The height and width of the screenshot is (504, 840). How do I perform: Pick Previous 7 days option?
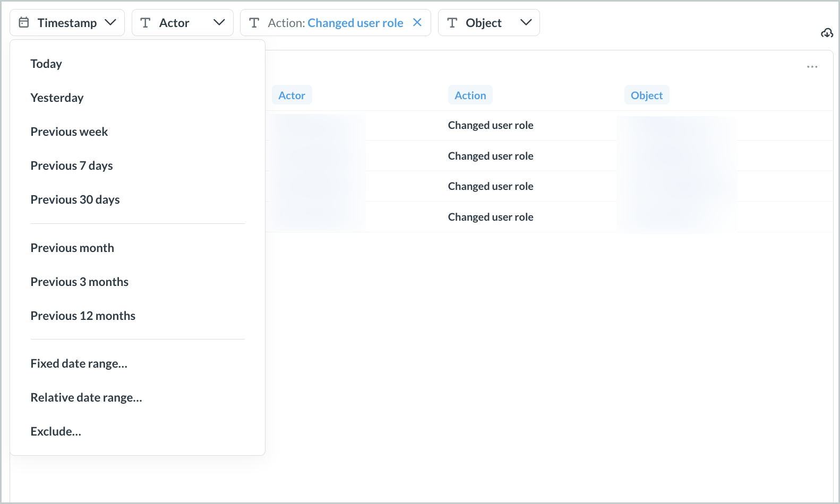[72, 166]
